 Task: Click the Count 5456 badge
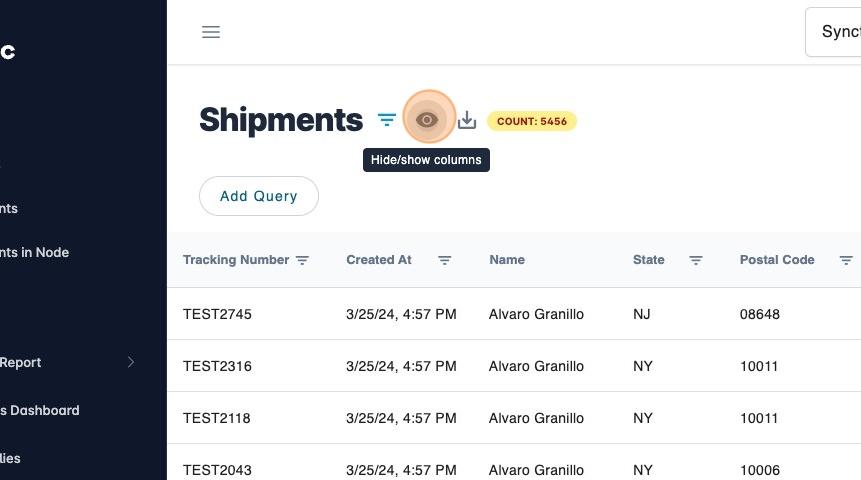pos(532,122)
